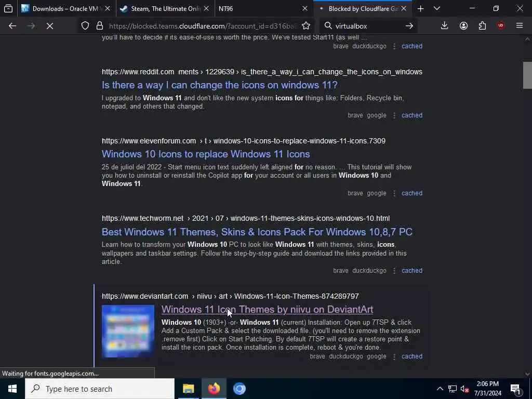Open cached link of topmost Start11 result
The image size is (532, 399).
pyautogui.click(x=412, y=46)
